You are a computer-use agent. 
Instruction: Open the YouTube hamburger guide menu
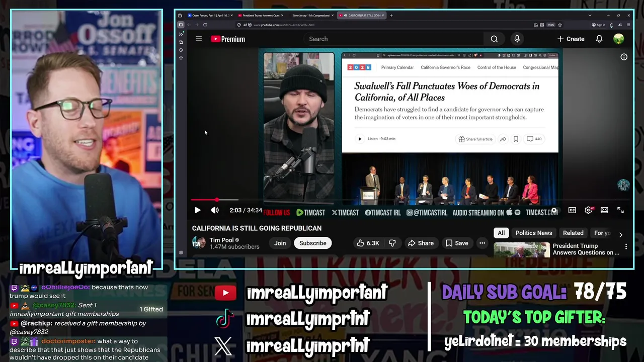199,39
